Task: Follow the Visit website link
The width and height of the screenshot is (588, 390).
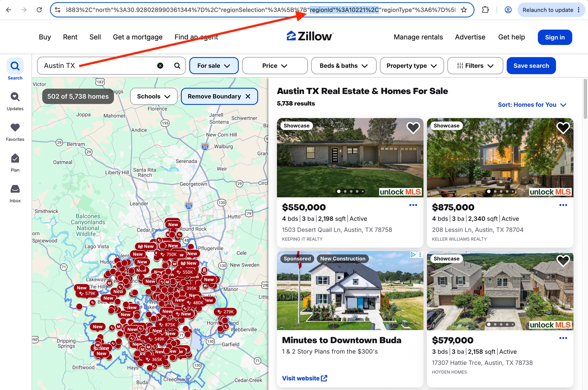Action: 305,378
